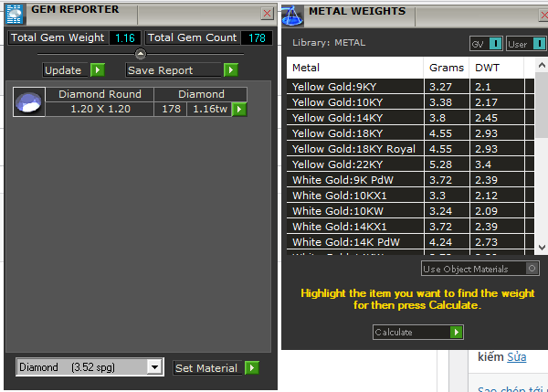
Task: Enable Use Object Materials option
Action: click(532, 269)
